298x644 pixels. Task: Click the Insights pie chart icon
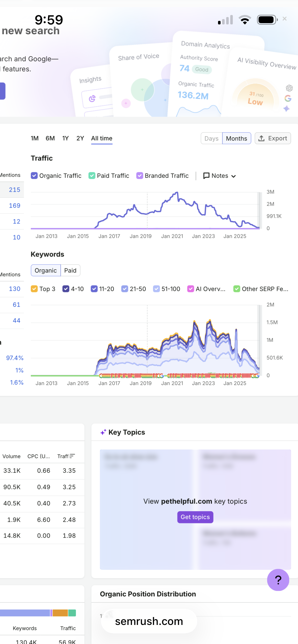pos(92,98)
